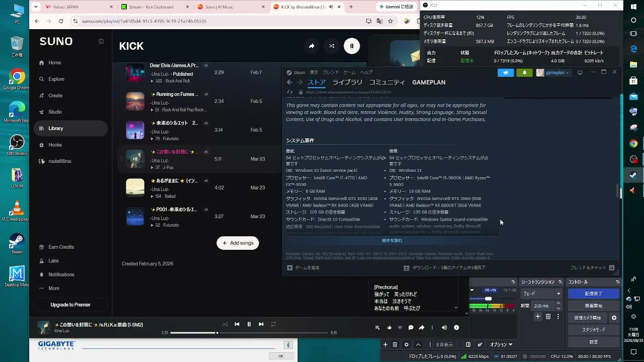Toggle shuffle in the bottom player bar
The height and width of the screenshot is (362, 644).
coord(225,324)
